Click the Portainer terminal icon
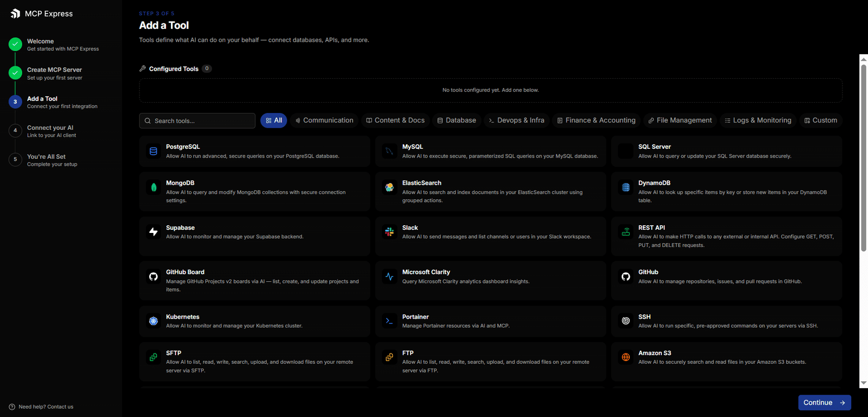 [390, 321]
